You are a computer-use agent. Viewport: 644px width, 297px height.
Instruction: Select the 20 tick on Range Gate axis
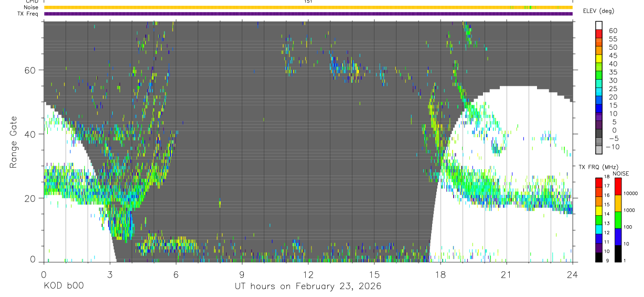pyautogui.click(x=31, y=199)
